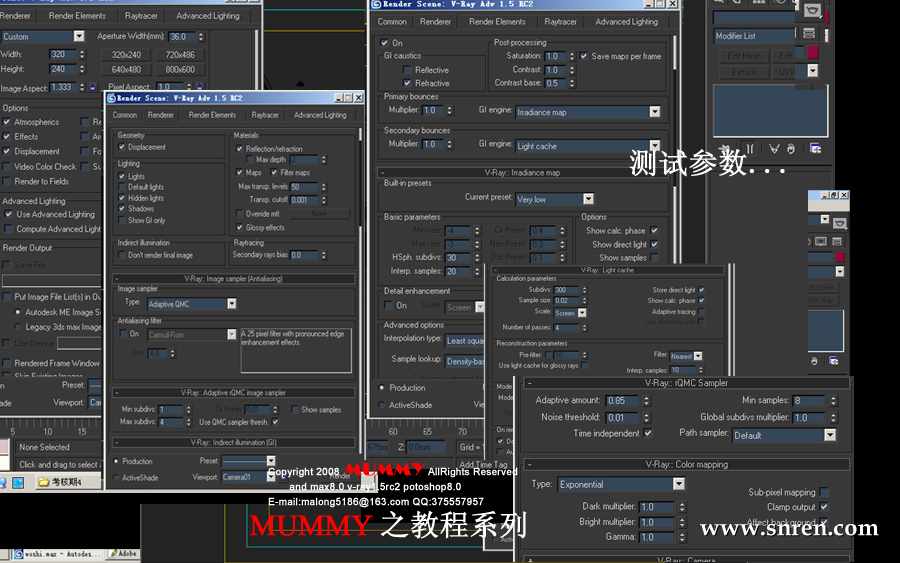The width and height of the screenshot is (900, 563).
Task: Click the blue desktop icon in quick launch
Action: 18,483
